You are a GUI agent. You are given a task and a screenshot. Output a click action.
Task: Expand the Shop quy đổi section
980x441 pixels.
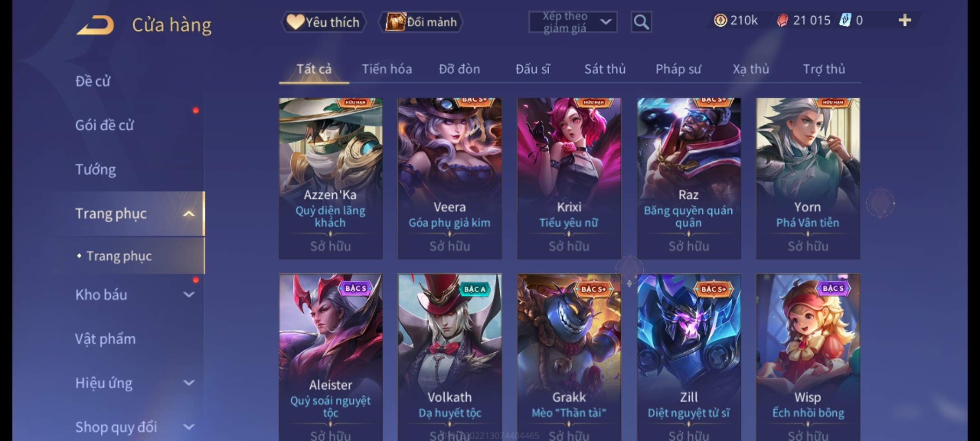(189, 427)
